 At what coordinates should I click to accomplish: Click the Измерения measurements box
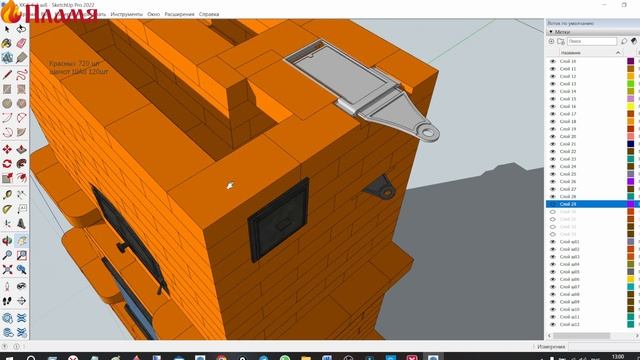coord(605,347)
